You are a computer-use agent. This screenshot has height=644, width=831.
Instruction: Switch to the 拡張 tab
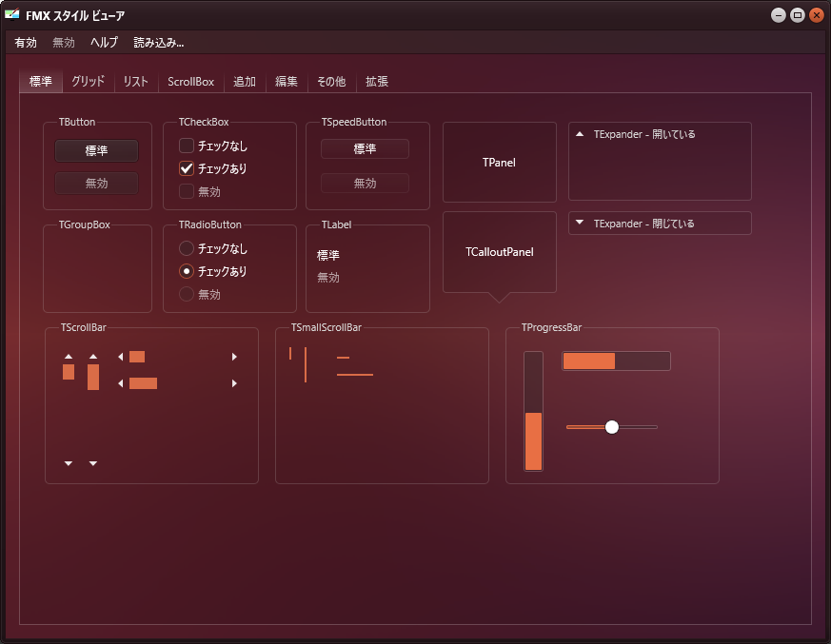pyautogui.click(x=376, y=82)
